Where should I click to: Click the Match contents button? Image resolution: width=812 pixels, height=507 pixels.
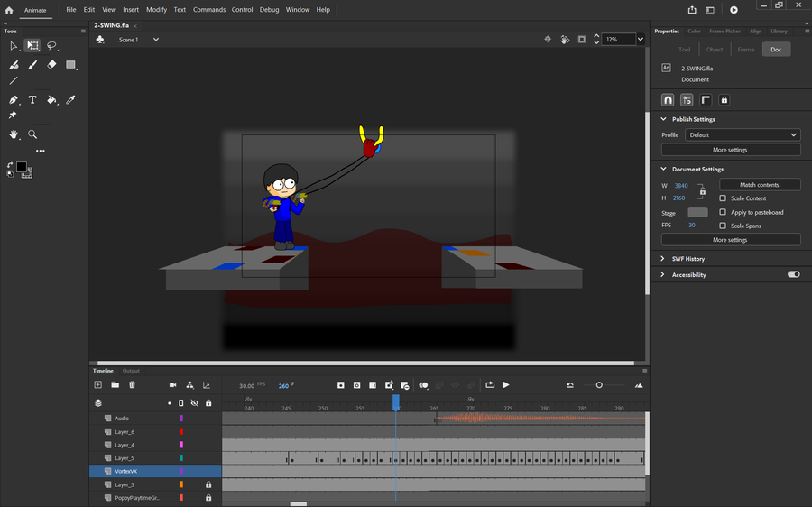point(760,184)
